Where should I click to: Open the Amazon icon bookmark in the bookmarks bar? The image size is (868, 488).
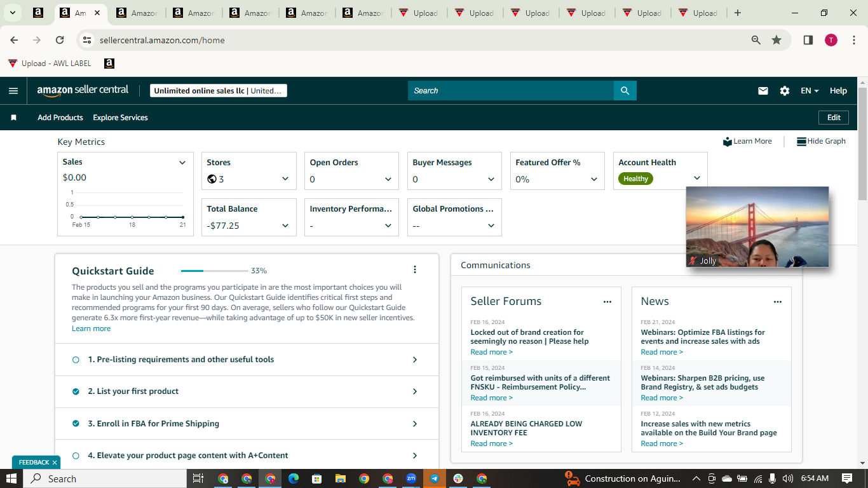[109, 64]
